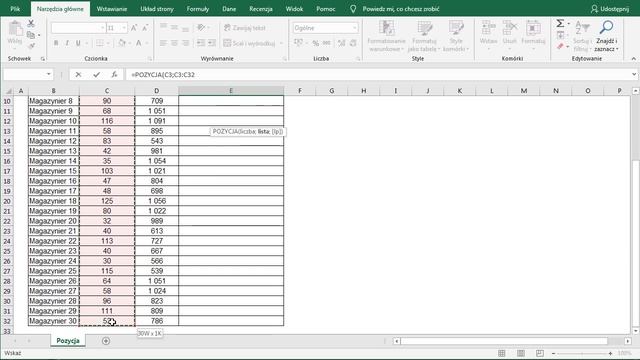Open the Plik tab
Screen dimensions: 640x360
[x=15, y=9]
